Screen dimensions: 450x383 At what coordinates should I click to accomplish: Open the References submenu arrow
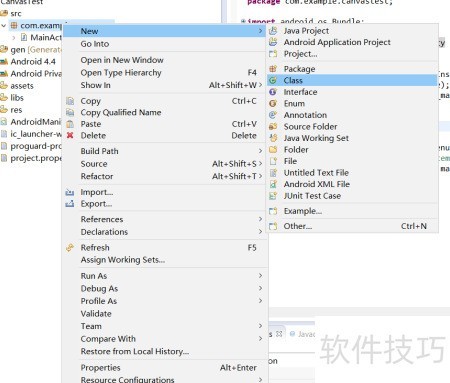[x=260, y=219]
